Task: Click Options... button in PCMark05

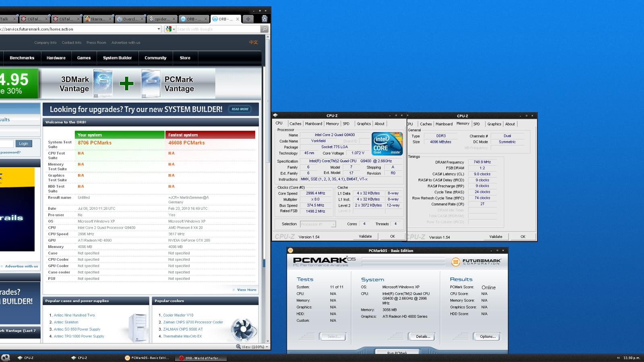Action: click(x=487, y=337)
